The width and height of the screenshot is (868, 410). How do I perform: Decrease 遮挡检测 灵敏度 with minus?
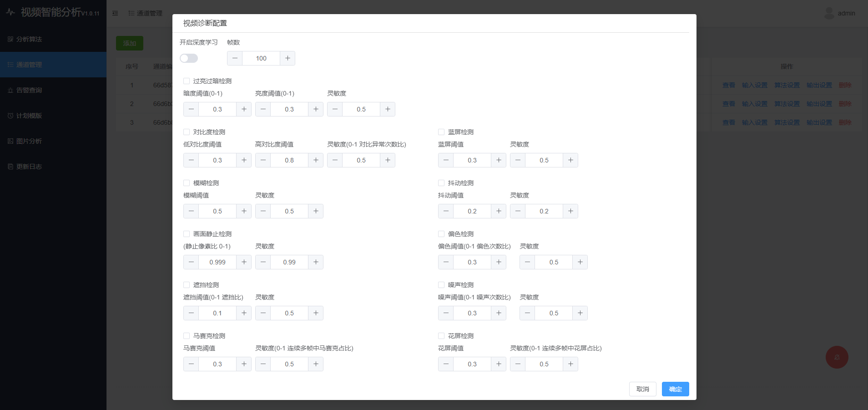coord(263,313)
